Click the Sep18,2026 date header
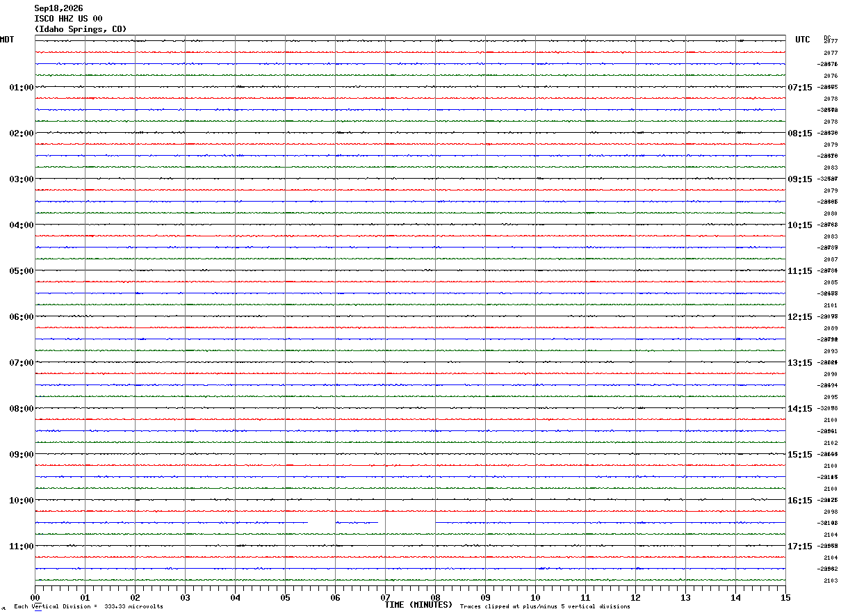The height and width of the screenshot is (616, 841). (x=58, y=8)
